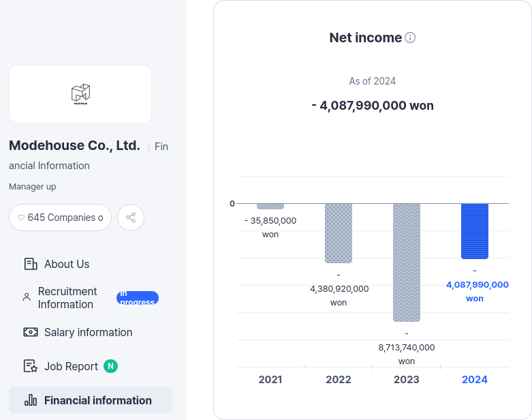Click the green N badge
532x420 pixels.
(110, 366)
